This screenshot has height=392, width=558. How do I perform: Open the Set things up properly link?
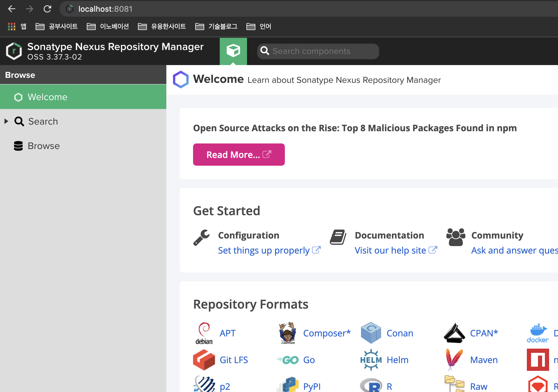[263, 250]
